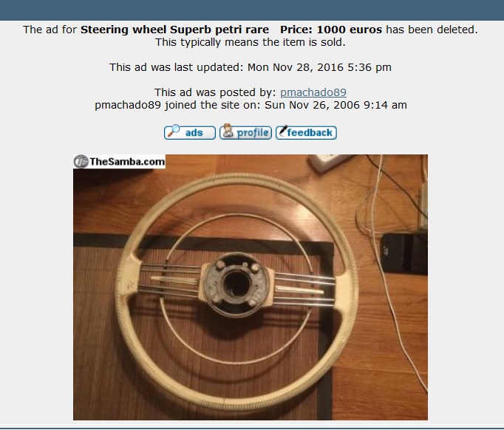Click the joined the site date line
The height and width of the screenshot is (430, 504).
[251, 105]
